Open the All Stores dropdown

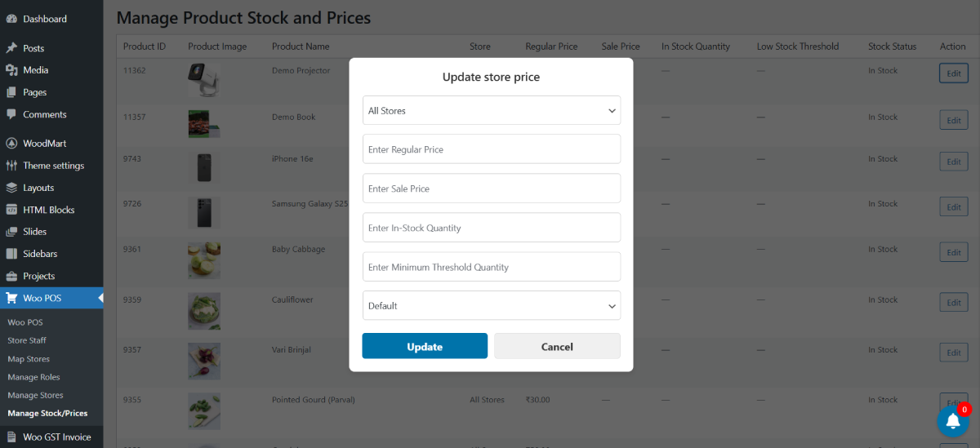(x=491, y=111)
